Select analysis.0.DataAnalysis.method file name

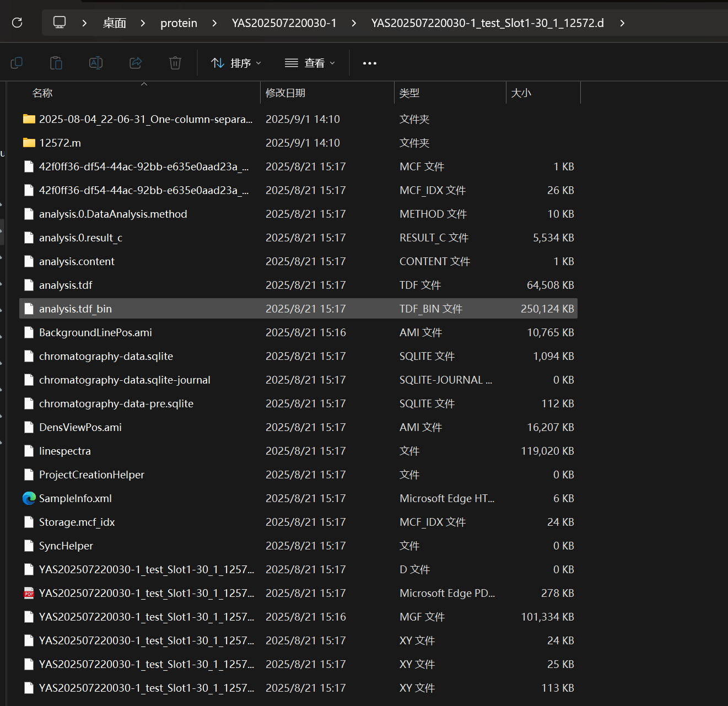[x=113, y=214]
